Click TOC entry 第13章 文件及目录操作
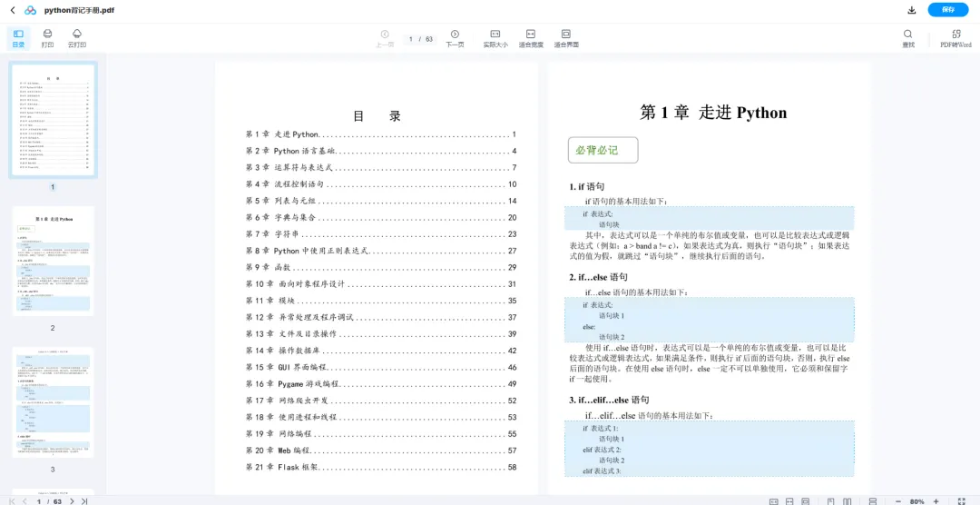The image size is (980, 505). click(x=381, y=334)
